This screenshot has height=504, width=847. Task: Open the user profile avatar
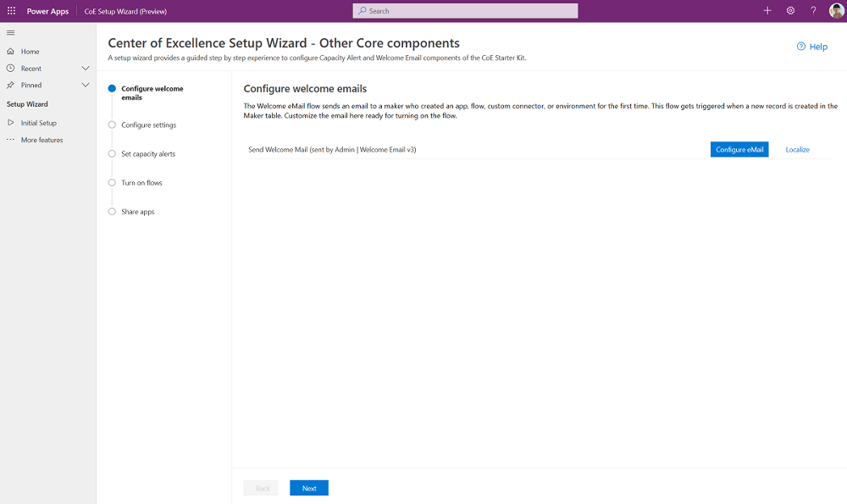tap(836, 11)
